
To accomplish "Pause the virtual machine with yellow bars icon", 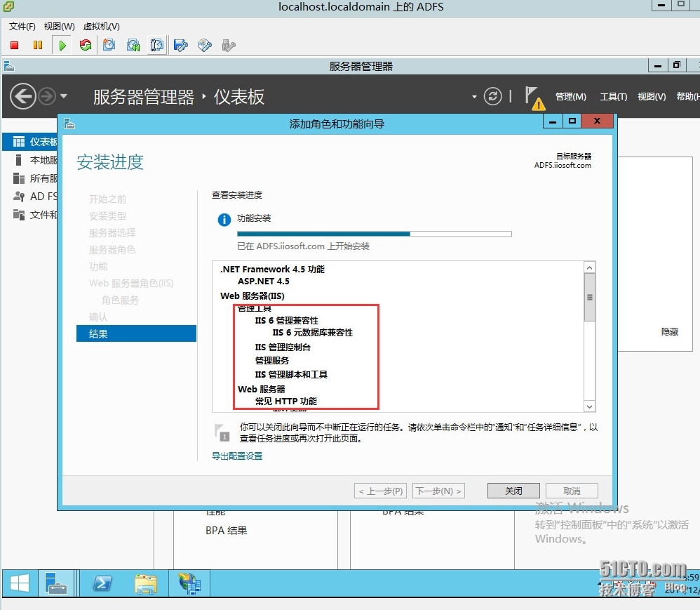I will 38,45.
